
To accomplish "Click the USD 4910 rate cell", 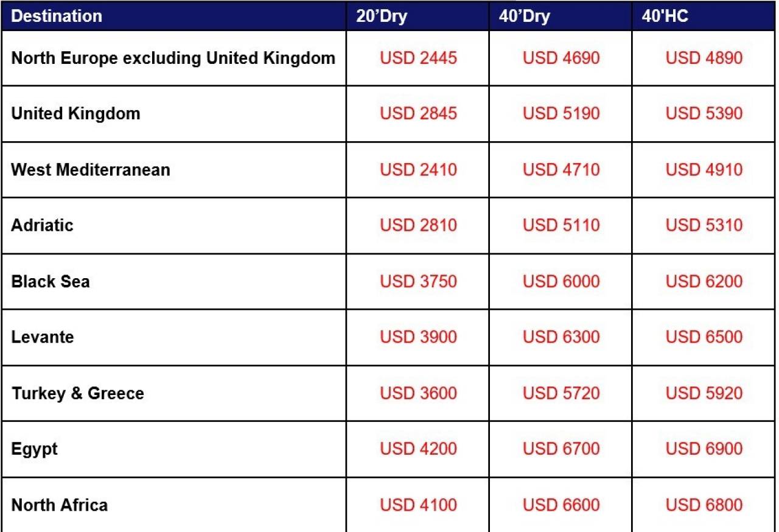I will pos(704,169).
